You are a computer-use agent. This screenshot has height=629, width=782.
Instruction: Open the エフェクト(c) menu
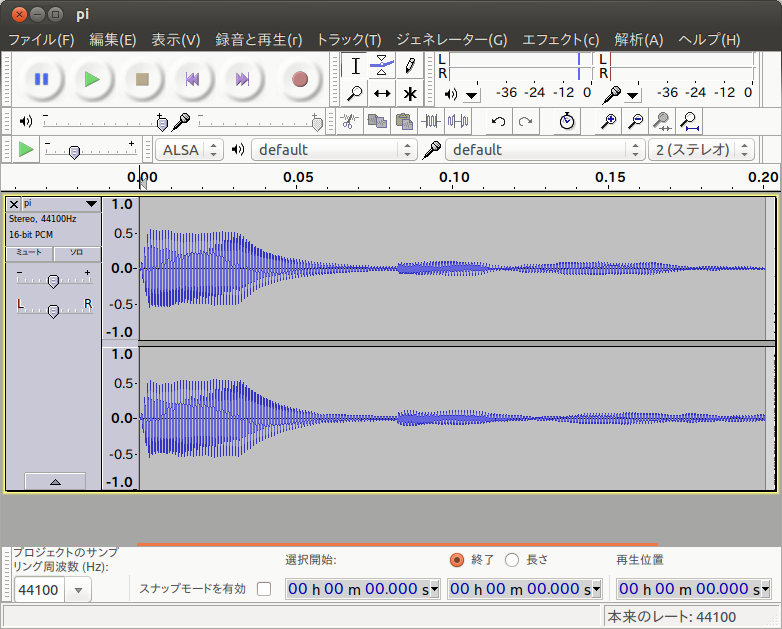point(561,40)
